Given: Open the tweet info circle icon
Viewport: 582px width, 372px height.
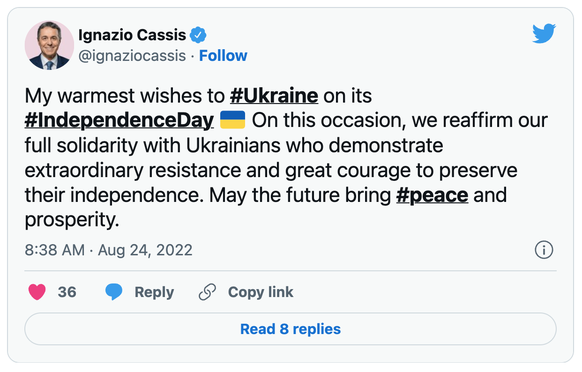Looking at the screenshot, I should click(x=544, y=250).
